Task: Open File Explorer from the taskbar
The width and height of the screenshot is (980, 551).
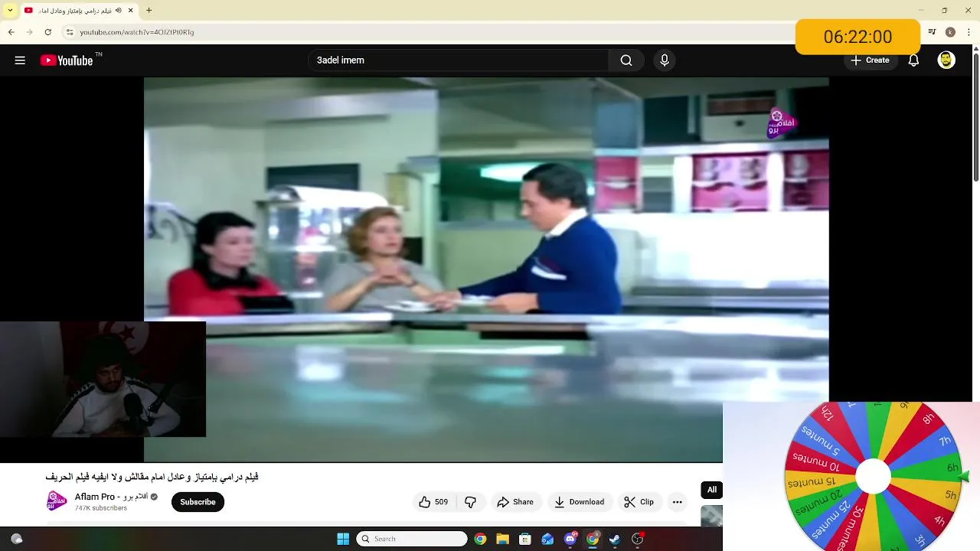Action: 503,539
